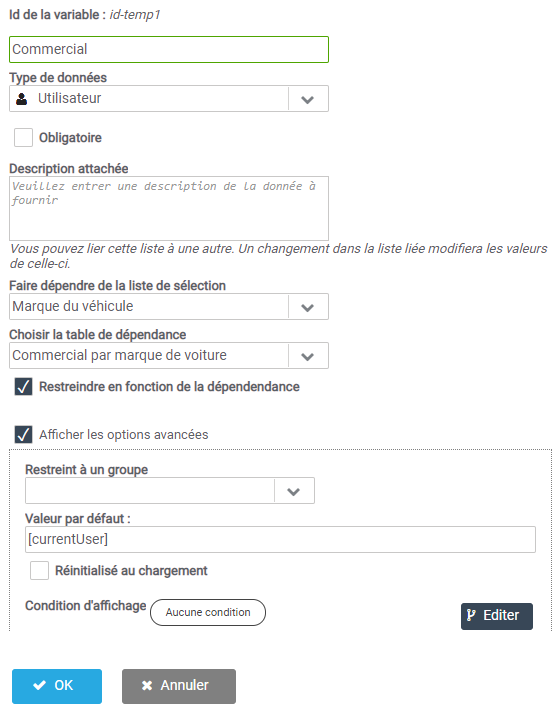This screenshot has width=556, height=708.
Task: Enable the Obligatoire checkbox
Action: tap(23, 138)
